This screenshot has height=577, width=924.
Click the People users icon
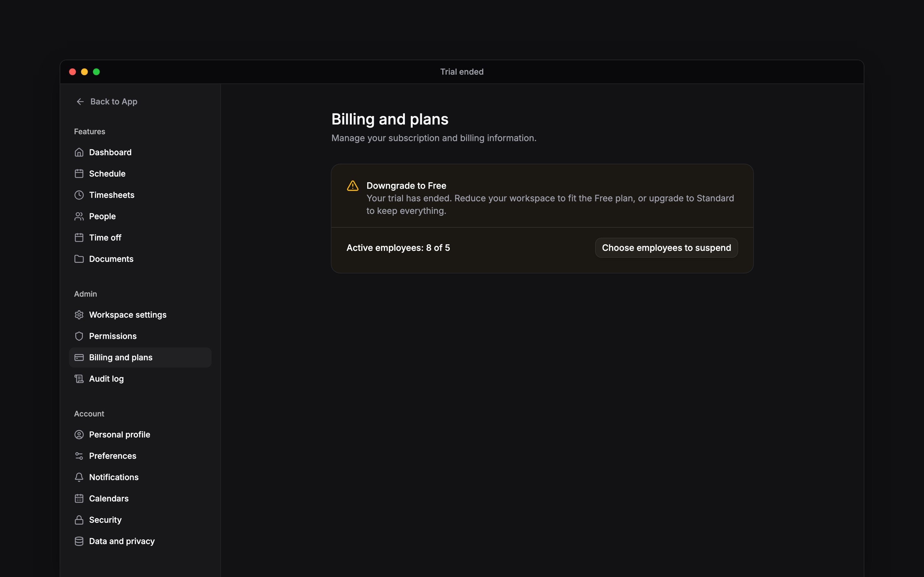point(79,216)
